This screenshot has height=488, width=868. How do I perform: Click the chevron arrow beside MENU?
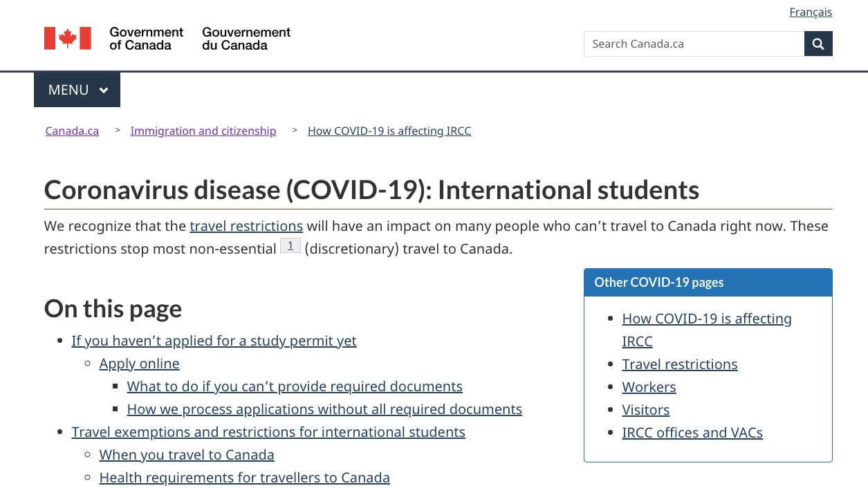coord(104,91)
